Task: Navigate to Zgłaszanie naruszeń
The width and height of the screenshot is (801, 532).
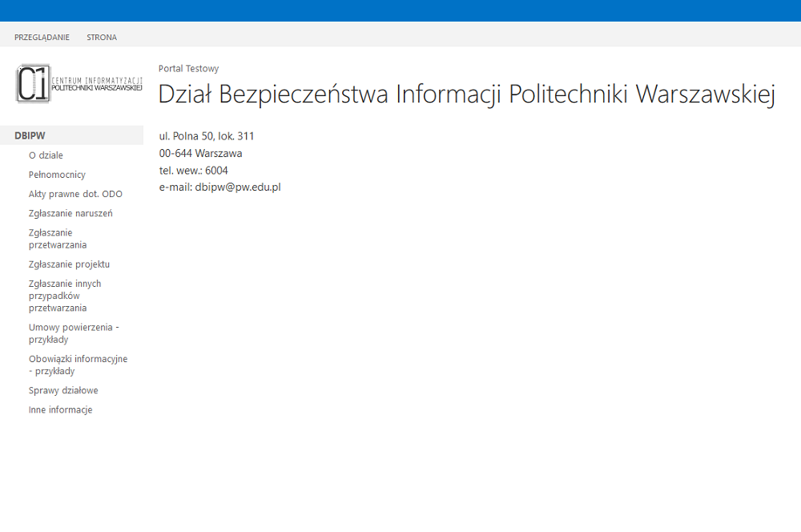Action: point(70,214)
